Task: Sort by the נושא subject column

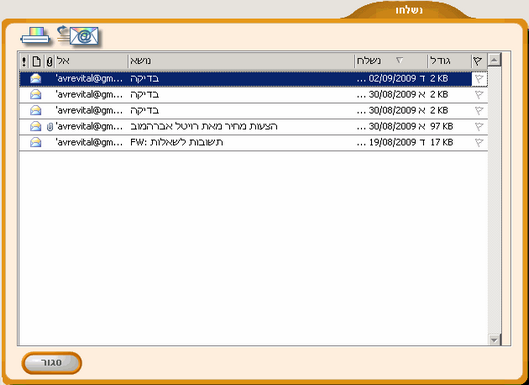Action: pos(241,61)
